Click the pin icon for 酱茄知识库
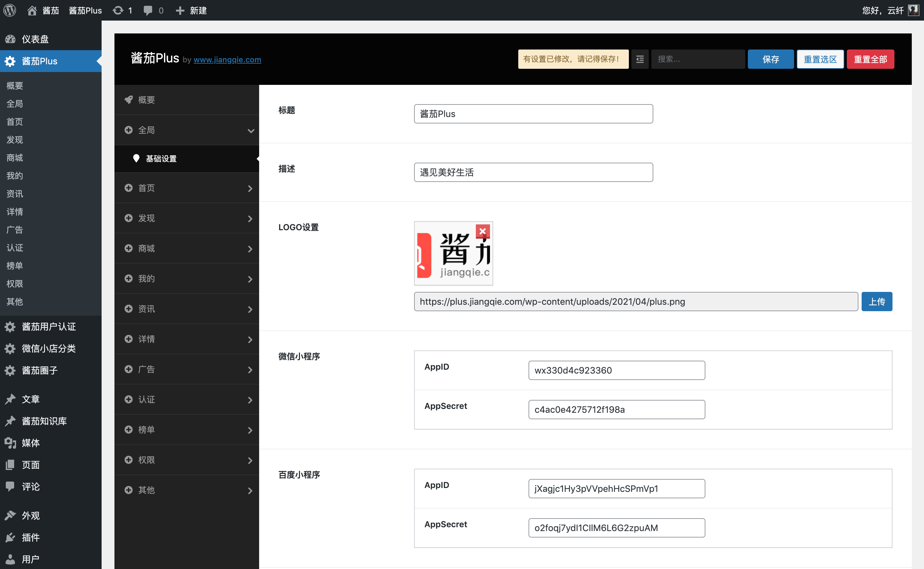This screenshot has height=569, width=924. (10, 421)
